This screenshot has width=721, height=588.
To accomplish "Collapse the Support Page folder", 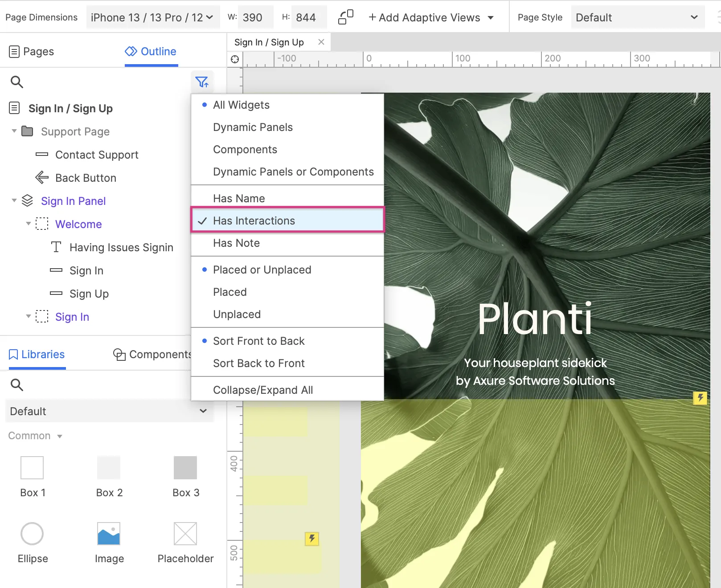I will [x=14, y=131].
